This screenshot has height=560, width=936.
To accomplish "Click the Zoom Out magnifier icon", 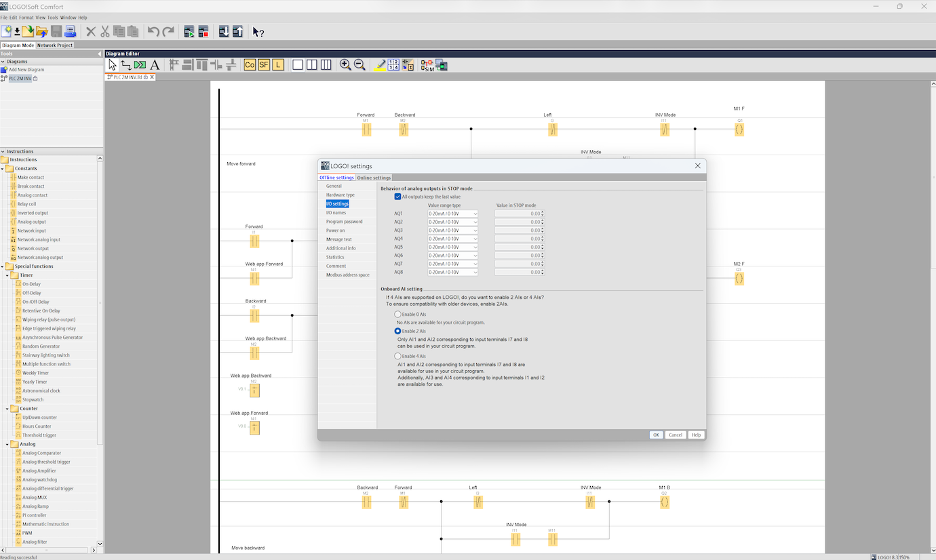I will tap(359, 65).
